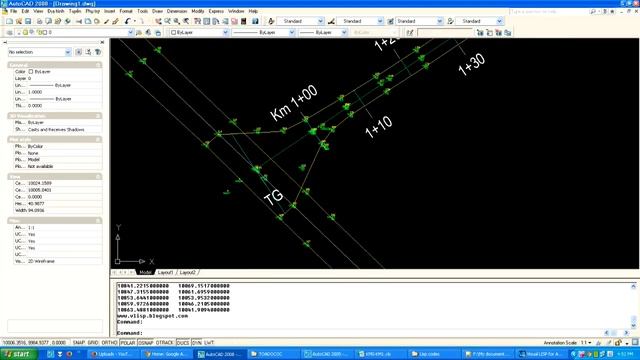Open the Modify menu
Viewport: 640px width, 360px height.
tap(198, 11)
